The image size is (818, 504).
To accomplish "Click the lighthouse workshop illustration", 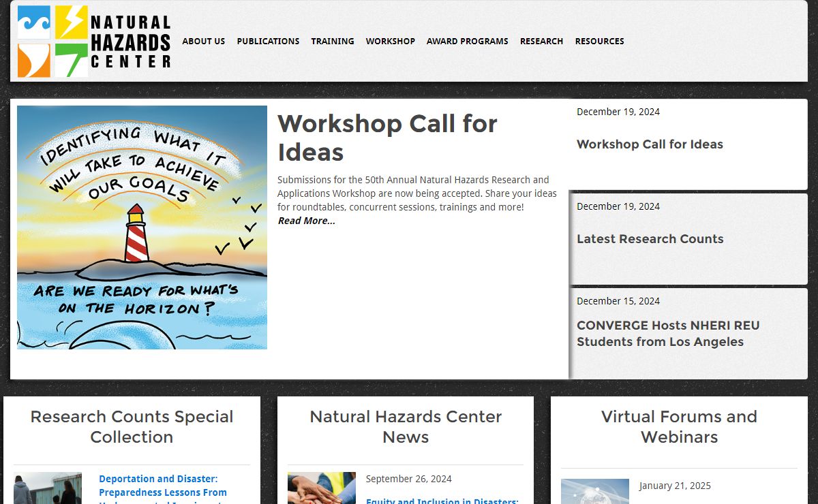I will pos(142,227).
